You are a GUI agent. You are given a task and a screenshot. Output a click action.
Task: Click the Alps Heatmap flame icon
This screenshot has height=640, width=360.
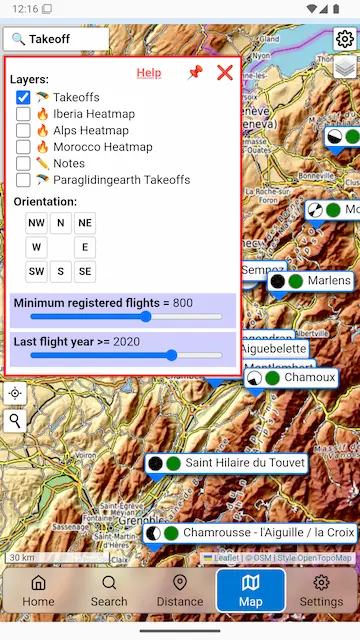(42, 130)
